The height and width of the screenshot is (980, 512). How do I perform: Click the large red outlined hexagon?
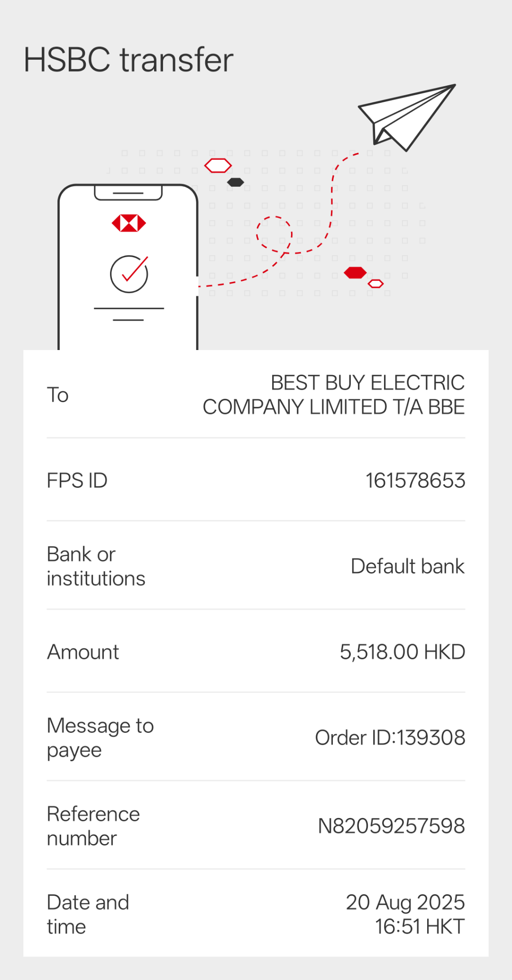[218, 166]
